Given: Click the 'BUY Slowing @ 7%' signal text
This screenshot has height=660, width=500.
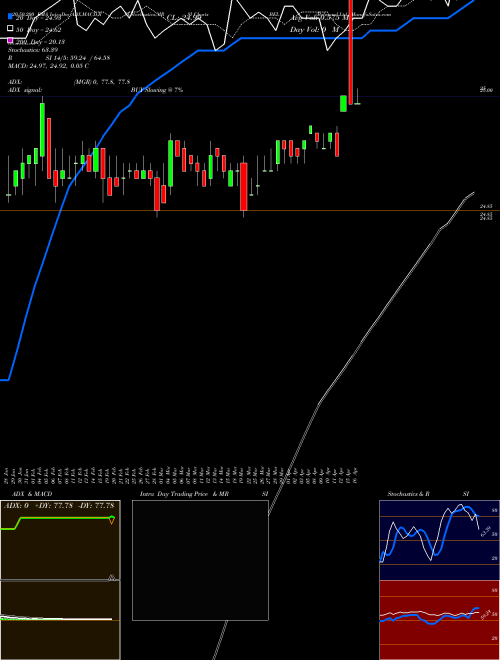Looking at the screenshot, I should coord(157,90).
